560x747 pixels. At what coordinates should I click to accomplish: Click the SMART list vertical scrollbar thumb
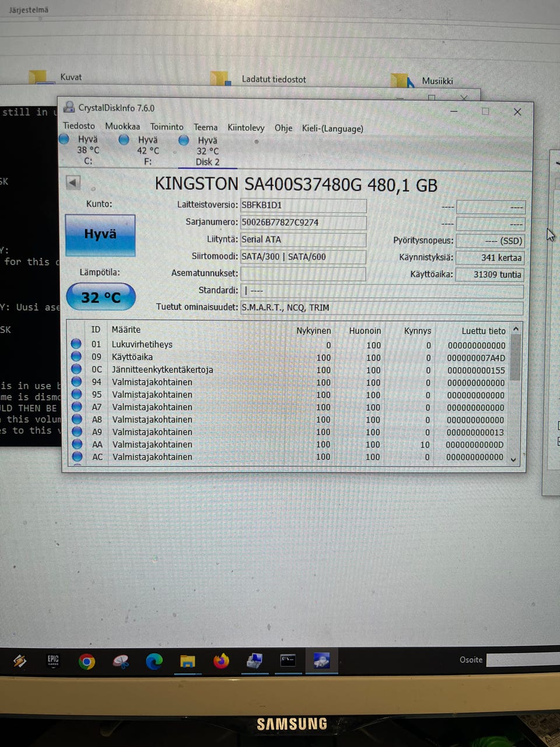[515, 358]
